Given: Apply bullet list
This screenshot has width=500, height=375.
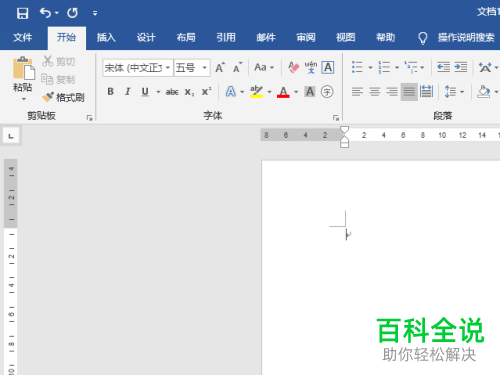Looking at the screenshot, I should coord(357,67).
